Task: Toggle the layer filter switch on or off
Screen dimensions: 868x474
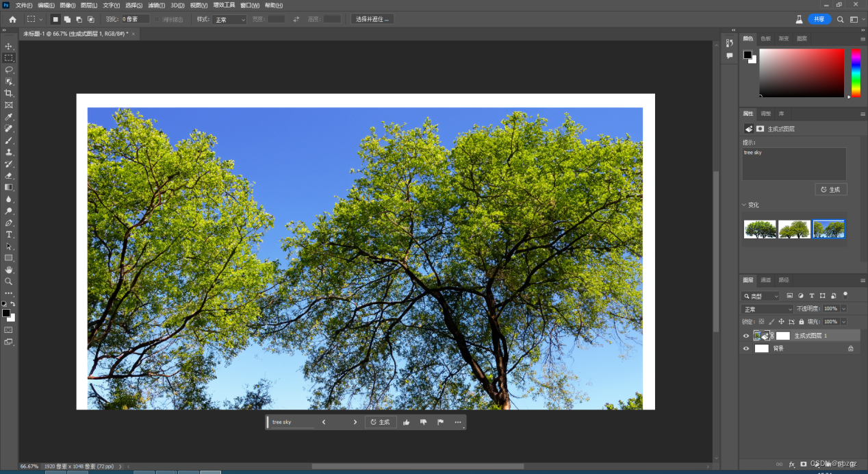Action: tap(845, 295)
